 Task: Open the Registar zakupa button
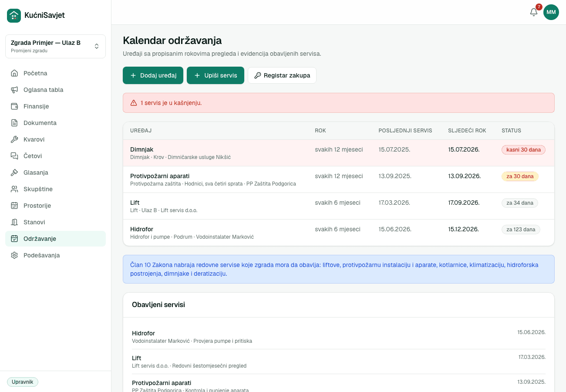282,75
